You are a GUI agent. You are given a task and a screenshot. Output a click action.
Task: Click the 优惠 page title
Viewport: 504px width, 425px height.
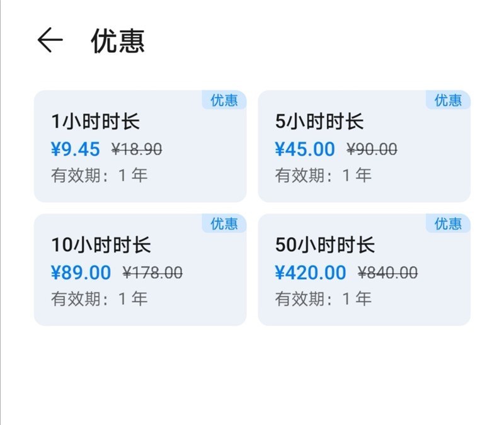118,41
